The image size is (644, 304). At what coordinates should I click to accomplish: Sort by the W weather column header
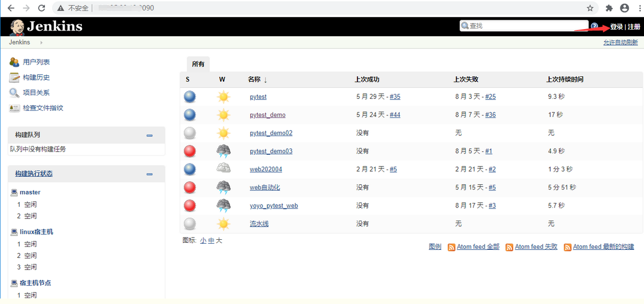[222, 80]
